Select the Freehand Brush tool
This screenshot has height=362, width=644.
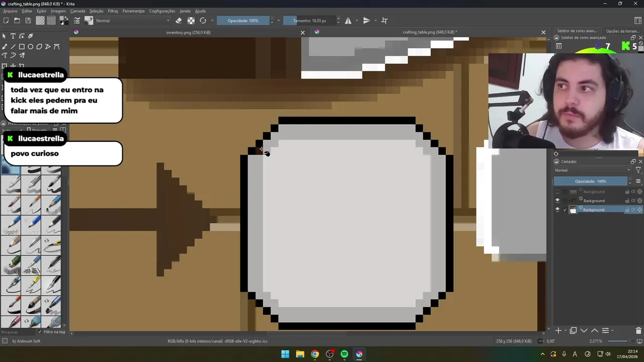[5, 47]
